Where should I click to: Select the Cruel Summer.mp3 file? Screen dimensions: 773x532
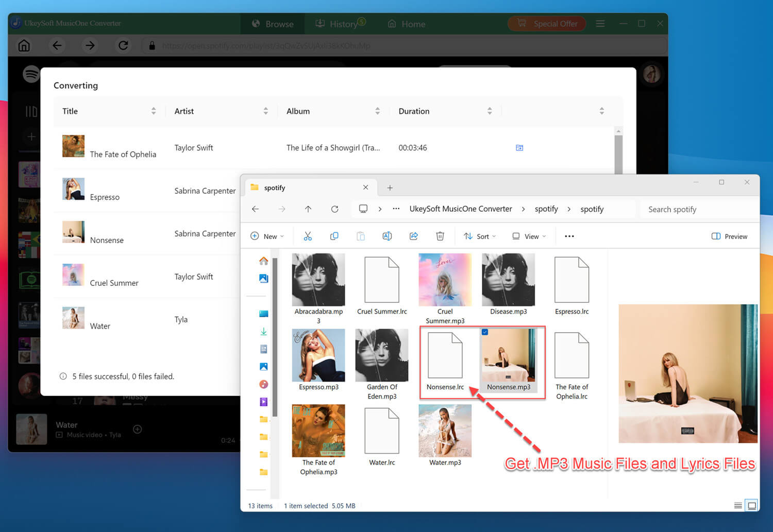pyautogui.click(x=445, y=289)
